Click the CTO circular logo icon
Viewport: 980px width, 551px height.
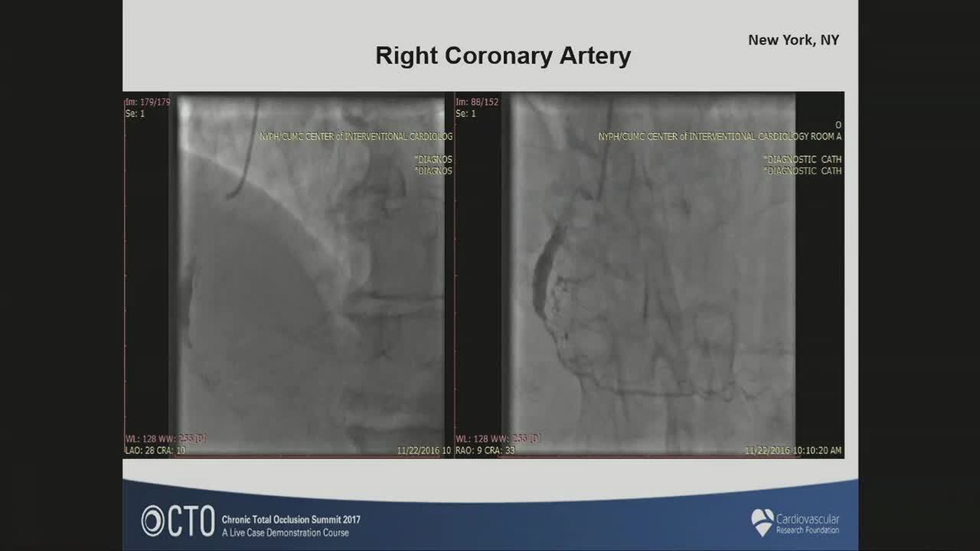152,521
